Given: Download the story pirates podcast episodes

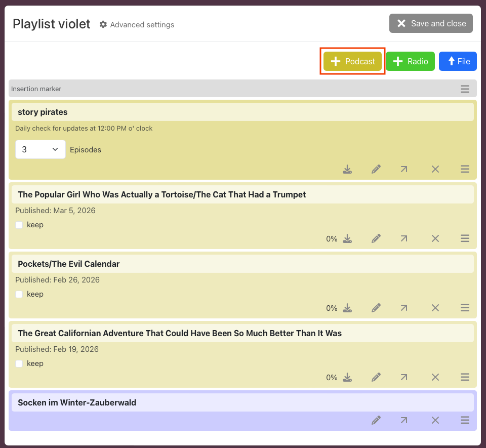Looking at the screenshot, I should pos(347,169).
